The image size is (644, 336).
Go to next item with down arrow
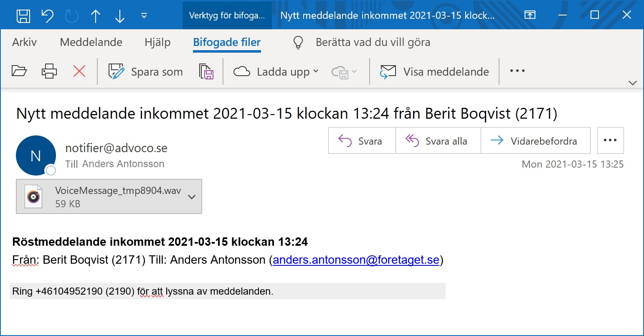pos(120,16)
